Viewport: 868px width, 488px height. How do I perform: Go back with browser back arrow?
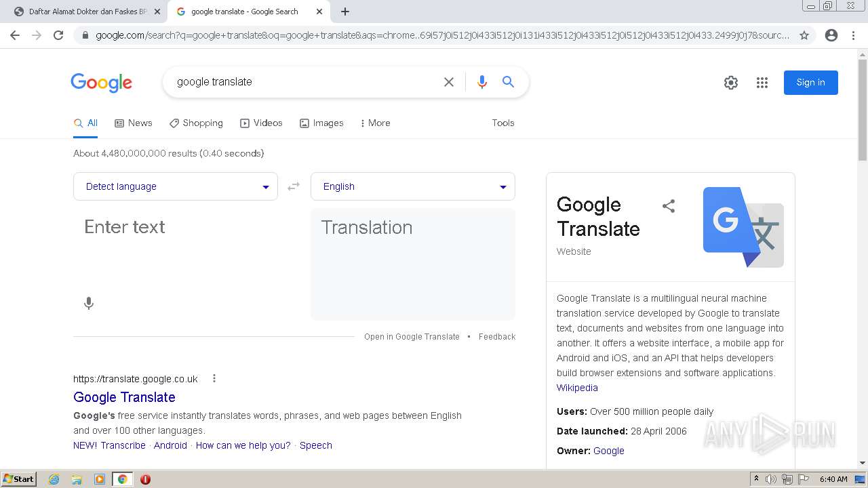coord(15,35)
